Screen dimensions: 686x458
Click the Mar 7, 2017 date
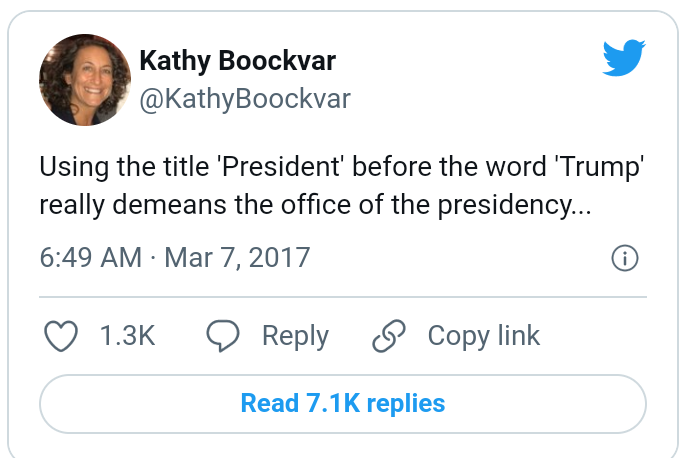(x=237, y=257)
